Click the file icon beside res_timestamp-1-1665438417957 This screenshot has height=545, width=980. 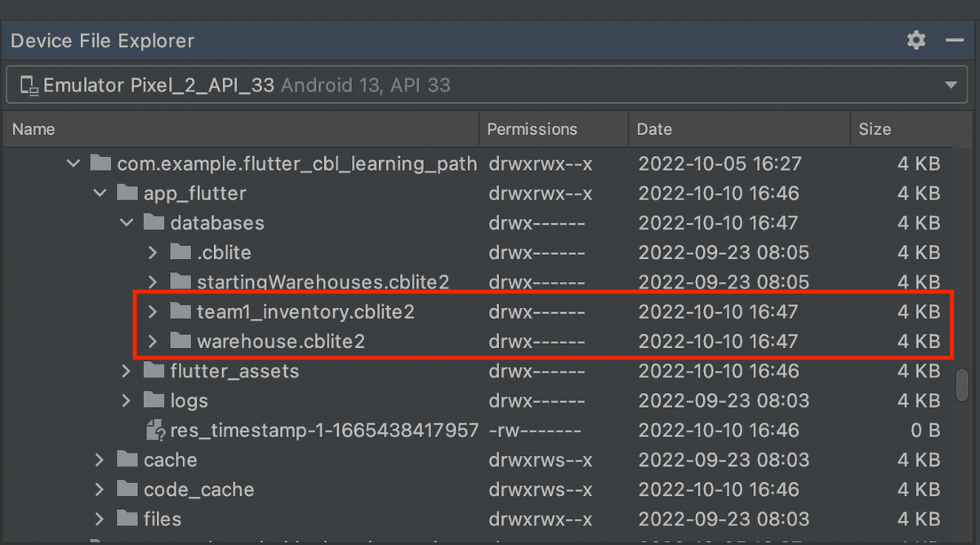[153, 430]
